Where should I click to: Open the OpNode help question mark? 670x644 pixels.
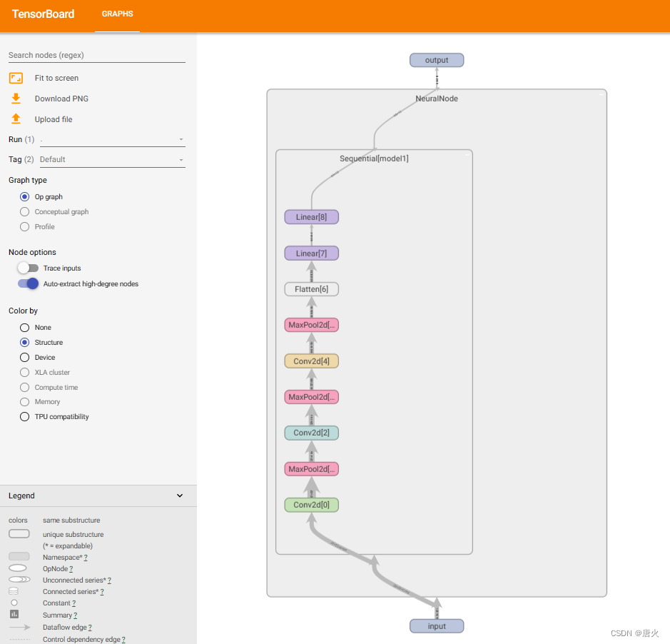pyautogui.click(x=71, y=569)
